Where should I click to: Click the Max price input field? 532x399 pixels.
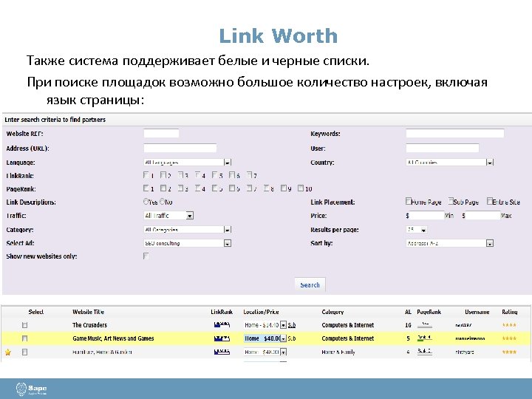(x=483, y=216)
